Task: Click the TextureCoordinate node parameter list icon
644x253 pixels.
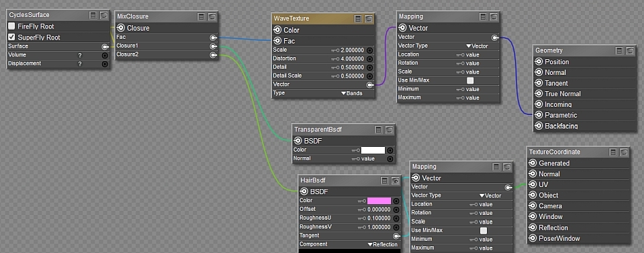Action: pos(613,152)
